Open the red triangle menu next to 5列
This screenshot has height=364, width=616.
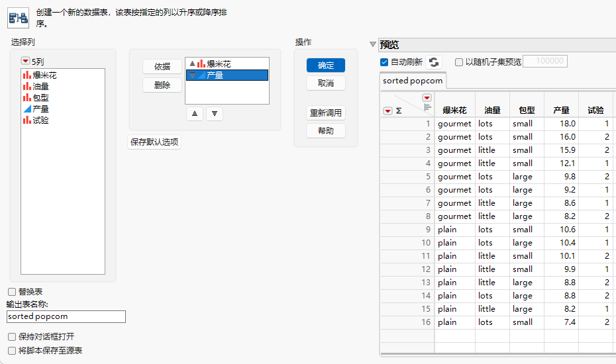tap(26, 61)
